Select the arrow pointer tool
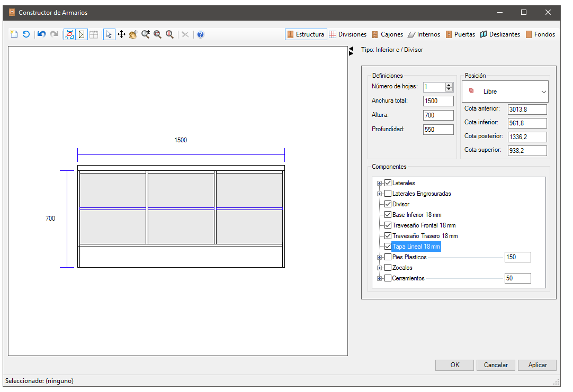 (x=109, y=34)
